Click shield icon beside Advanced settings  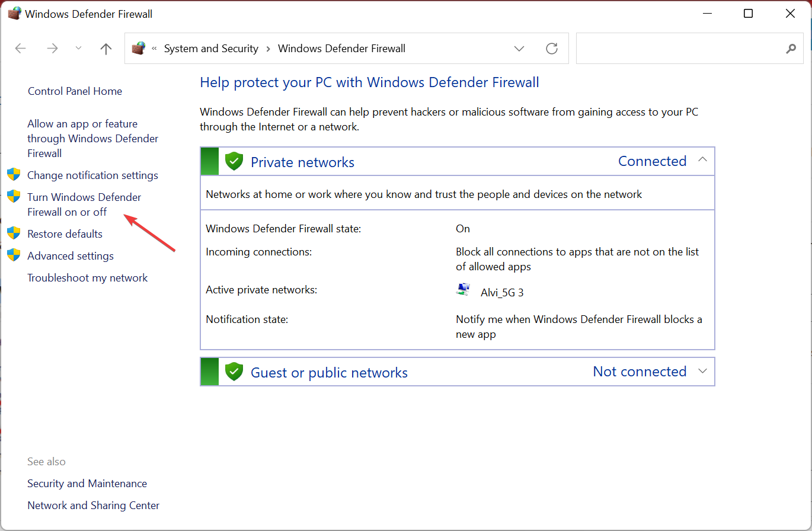coord(14,255)
